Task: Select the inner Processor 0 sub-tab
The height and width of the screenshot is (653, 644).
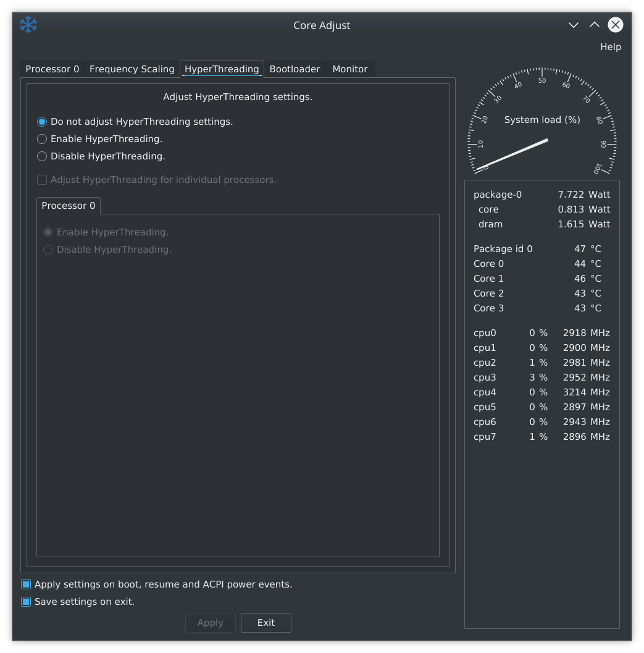Action: tap(69, 206)
